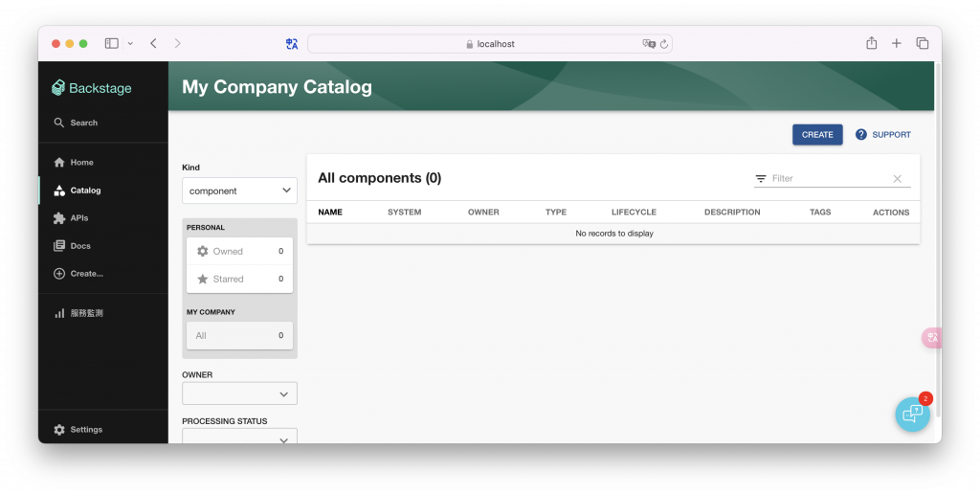Click the CREATE button

click(817, 134)
